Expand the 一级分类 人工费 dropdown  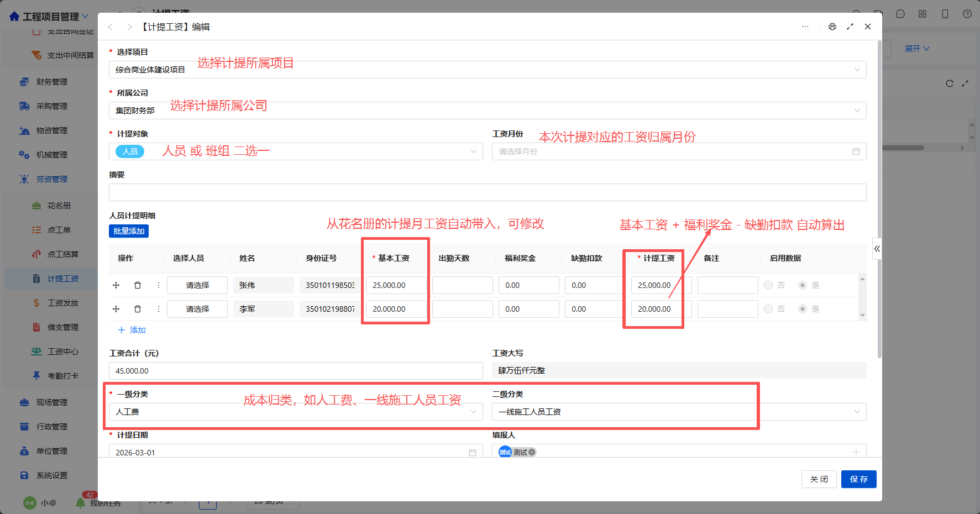(x=296, y=412)
